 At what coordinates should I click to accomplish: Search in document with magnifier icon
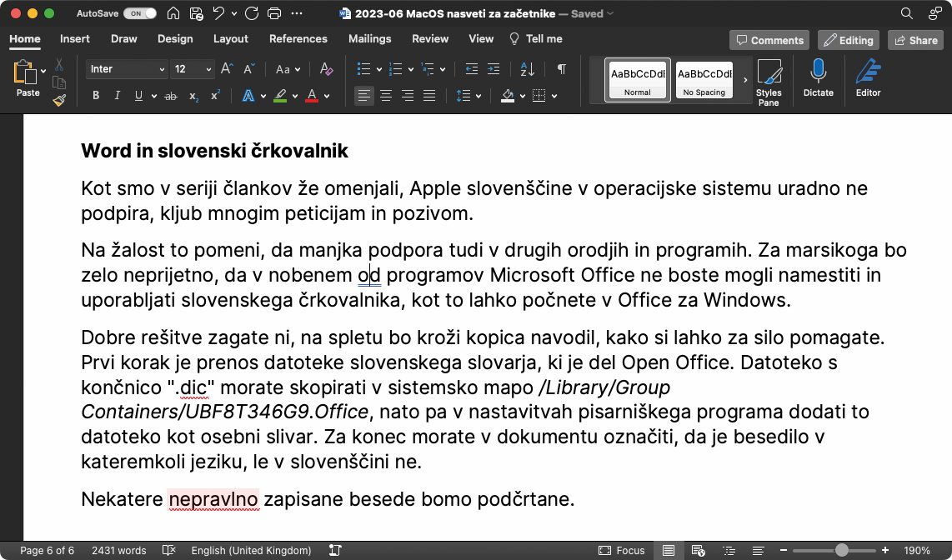tap(906, 13)
